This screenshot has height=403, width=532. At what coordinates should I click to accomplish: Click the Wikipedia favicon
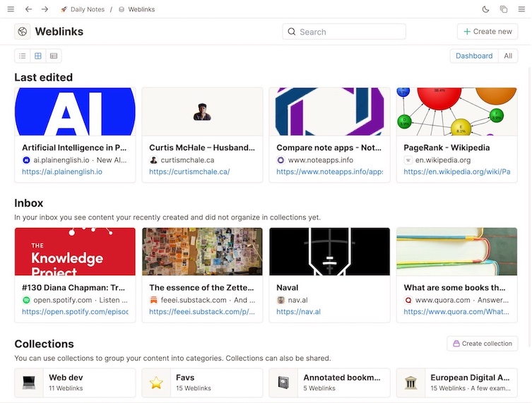point(408,160)
